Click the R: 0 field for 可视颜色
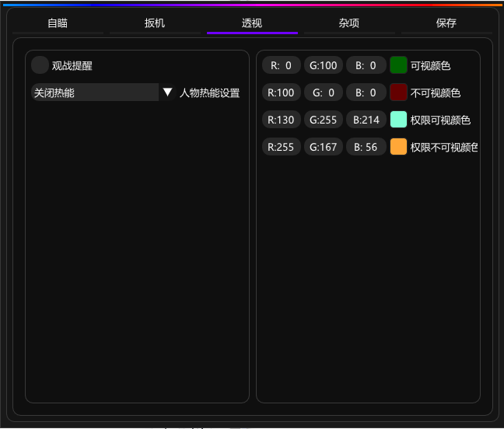 pos(282,65)
